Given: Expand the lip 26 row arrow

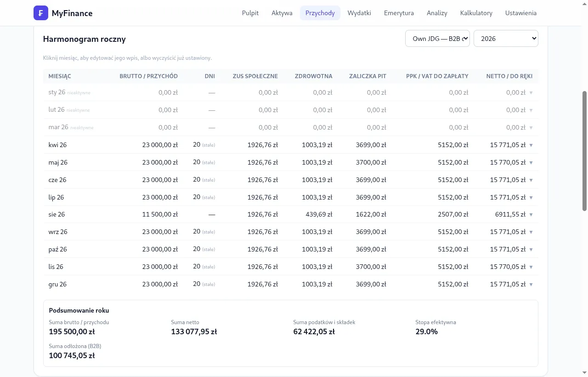Looking at the screenshot, I should (531, 198).
